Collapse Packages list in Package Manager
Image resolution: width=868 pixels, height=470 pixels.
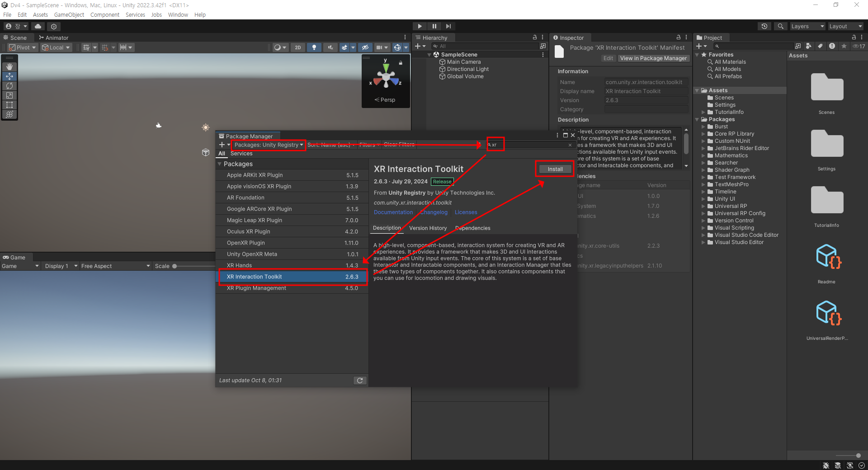point(220,164)
